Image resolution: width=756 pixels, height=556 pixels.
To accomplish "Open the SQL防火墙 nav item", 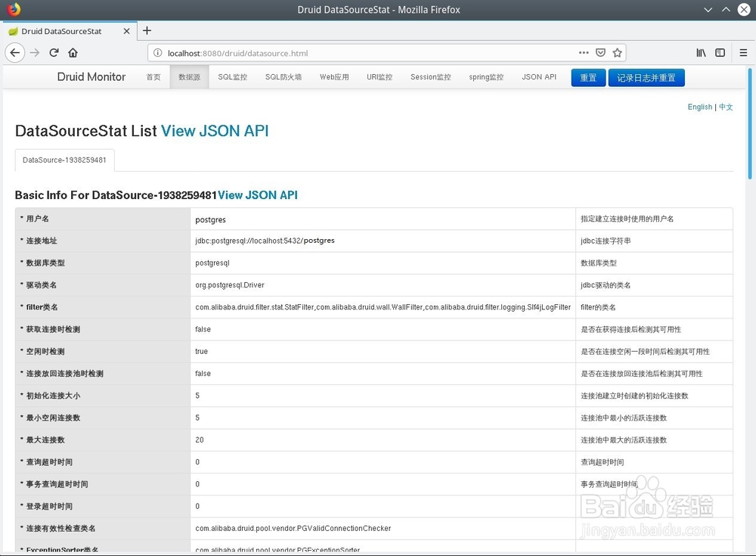I will tap(283, 77).
